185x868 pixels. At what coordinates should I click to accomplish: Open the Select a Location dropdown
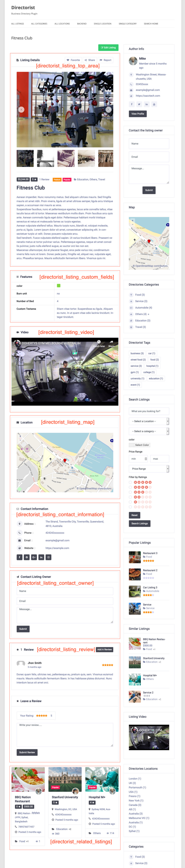(x=149, y=421)
